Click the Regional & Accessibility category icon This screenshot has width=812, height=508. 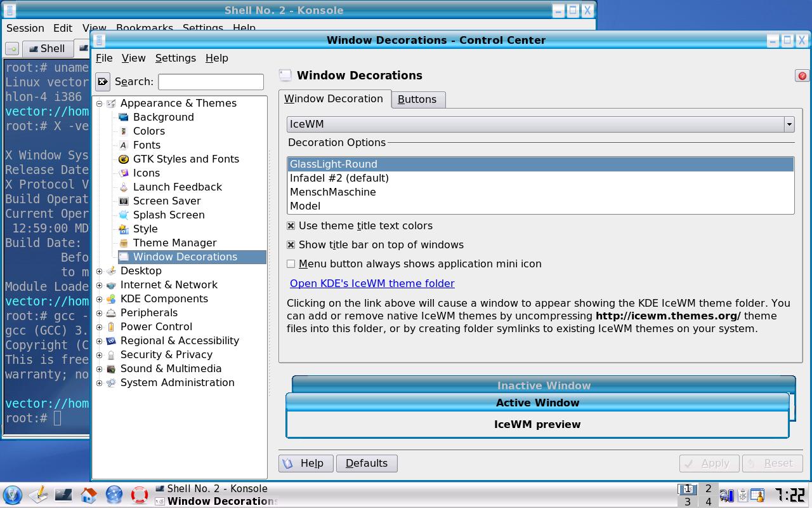pos(111,340)
